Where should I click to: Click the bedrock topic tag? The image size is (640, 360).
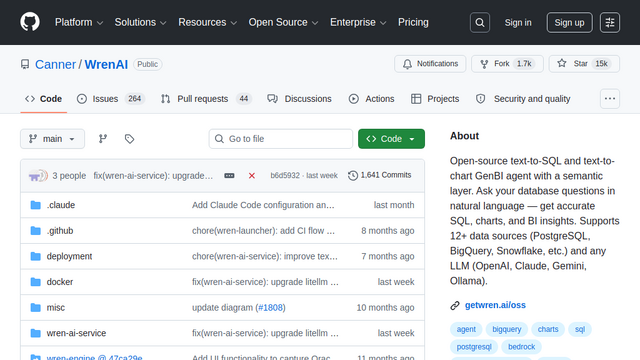pyautogui.click(x=521, y=347)
